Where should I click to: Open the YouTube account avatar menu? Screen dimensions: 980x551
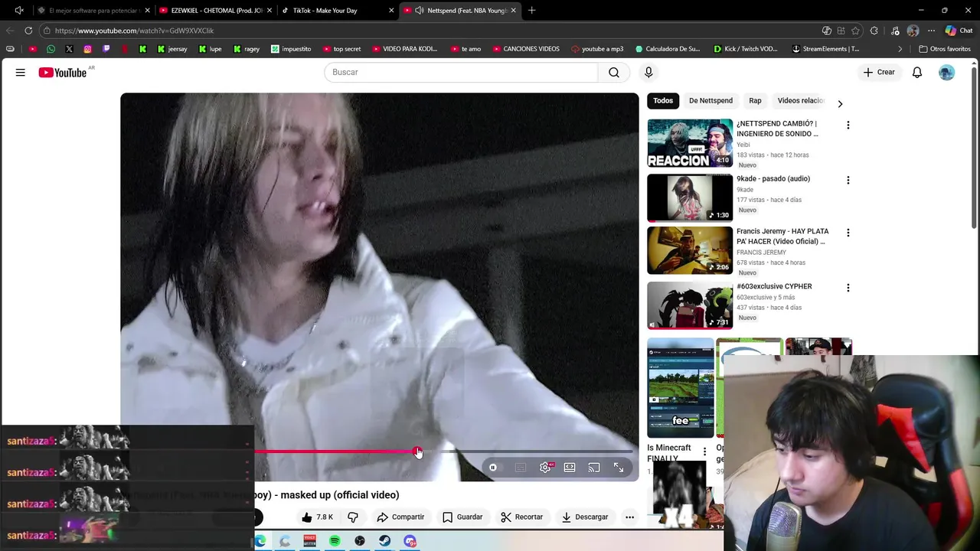[x=947, y=72]
